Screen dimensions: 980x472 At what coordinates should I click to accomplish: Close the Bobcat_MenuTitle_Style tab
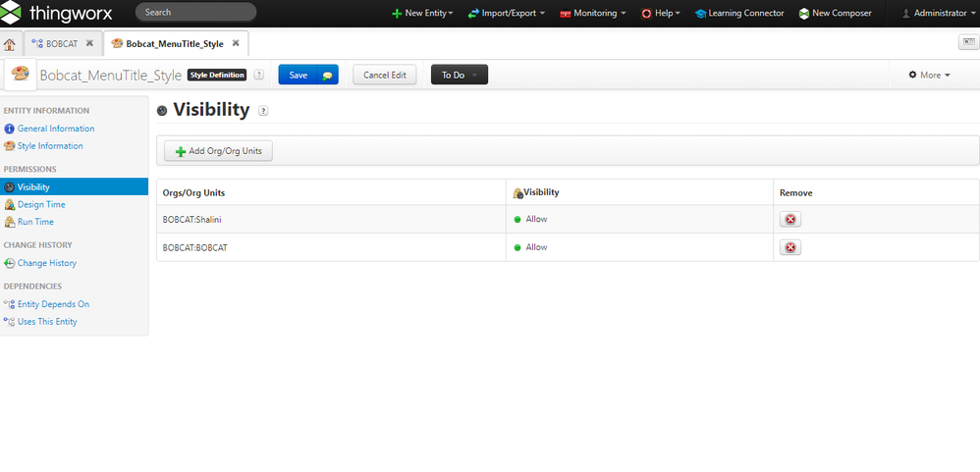(x=237, y=44)
